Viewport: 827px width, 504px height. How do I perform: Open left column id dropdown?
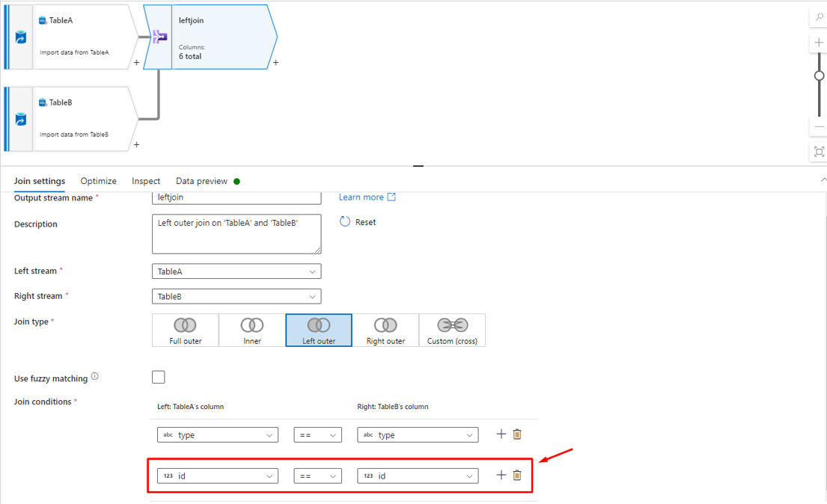pos(218,476)
